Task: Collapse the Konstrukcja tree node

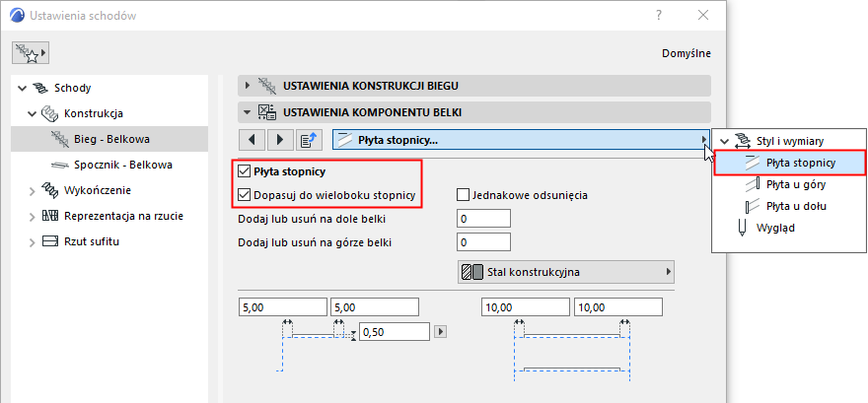Action: [x=32, y=114]
